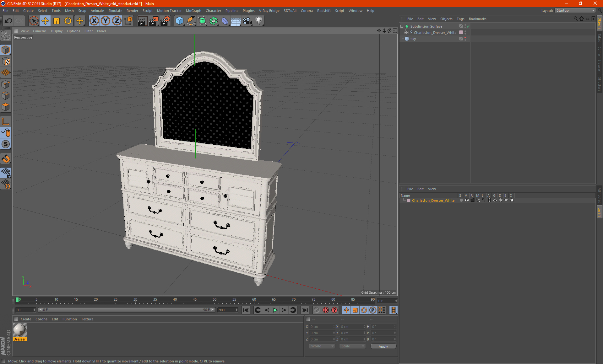Select the Live Selection tool

pyautogui.click(x=34, y=21)
